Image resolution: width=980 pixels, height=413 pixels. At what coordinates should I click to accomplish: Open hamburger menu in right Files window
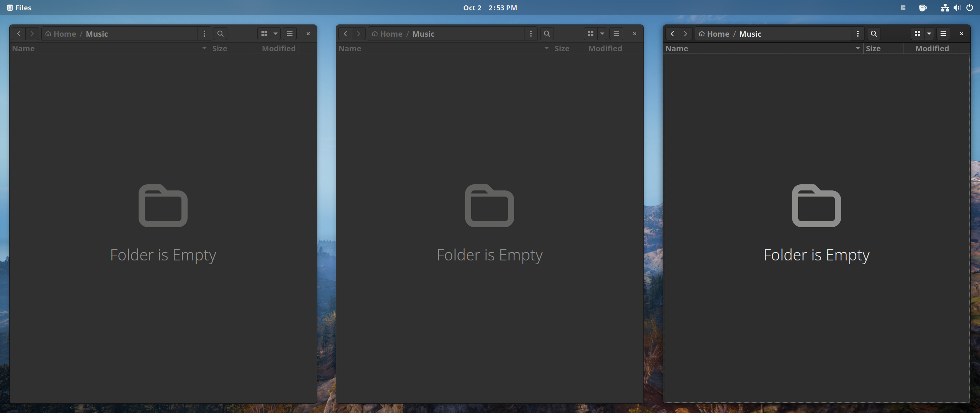tap(943, 34)
